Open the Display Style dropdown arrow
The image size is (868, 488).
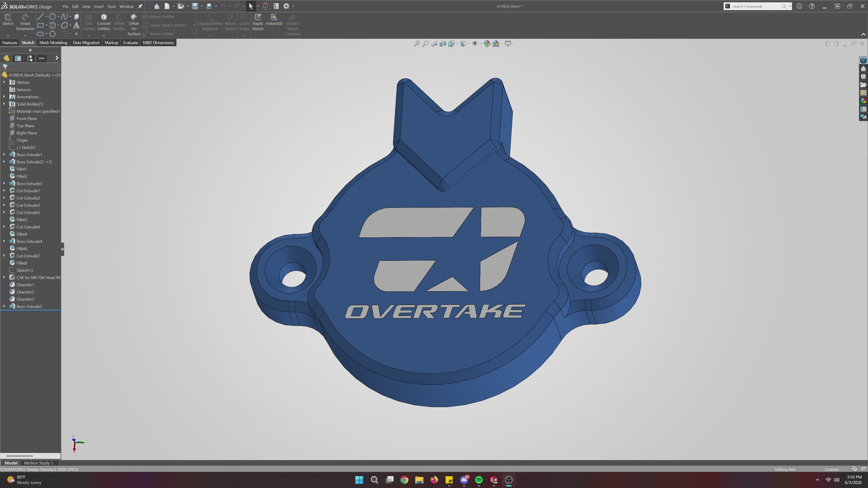(x=469, y=43)
